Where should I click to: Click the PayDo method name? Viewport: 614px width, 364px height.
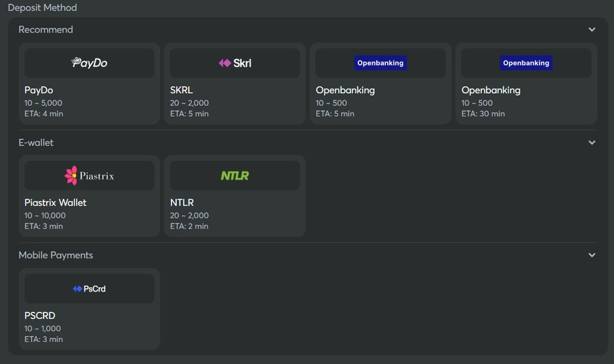coord(39,90)
